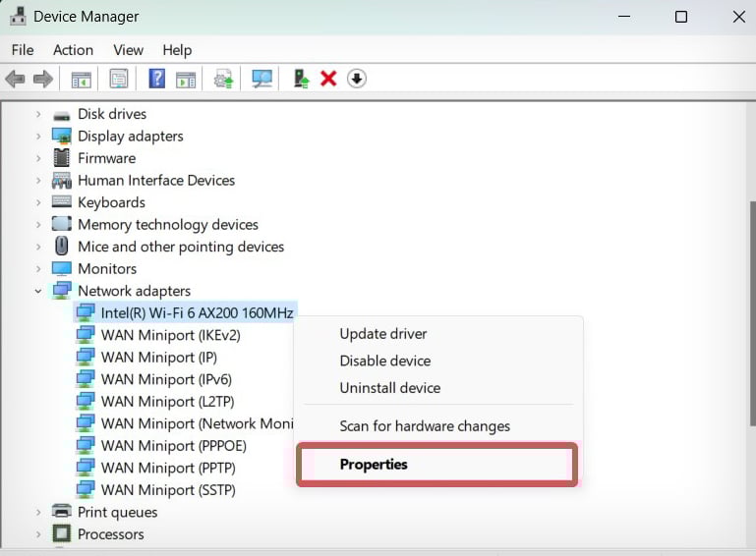Click the Properties sheet toolbar icon
This screenshot has width=756, height=556.
119,79
